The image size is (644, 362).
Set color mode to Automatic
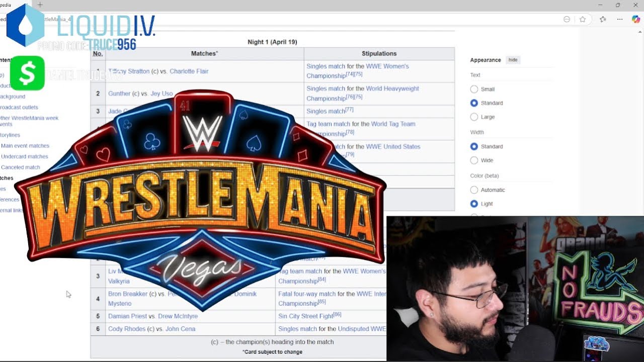tap(474, 190)
